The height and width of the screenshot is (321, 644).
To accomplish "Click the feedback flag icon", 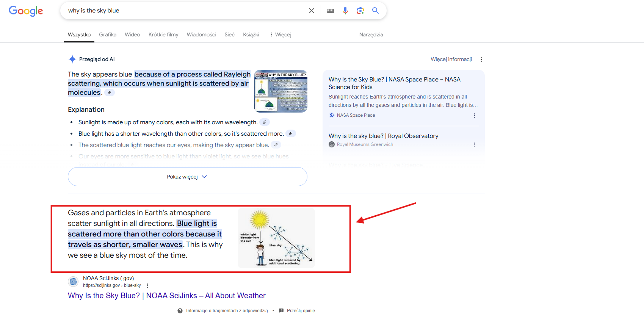I will pyautogui.click(x=281, y=311).
